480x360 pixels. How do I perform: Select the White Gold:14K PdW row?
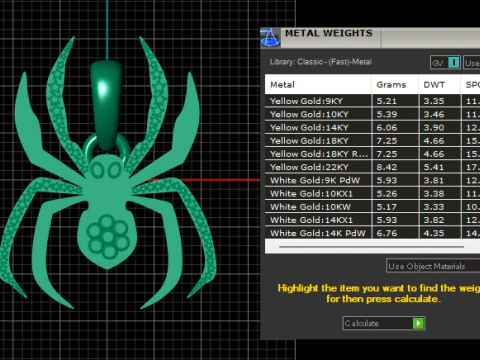372,233
